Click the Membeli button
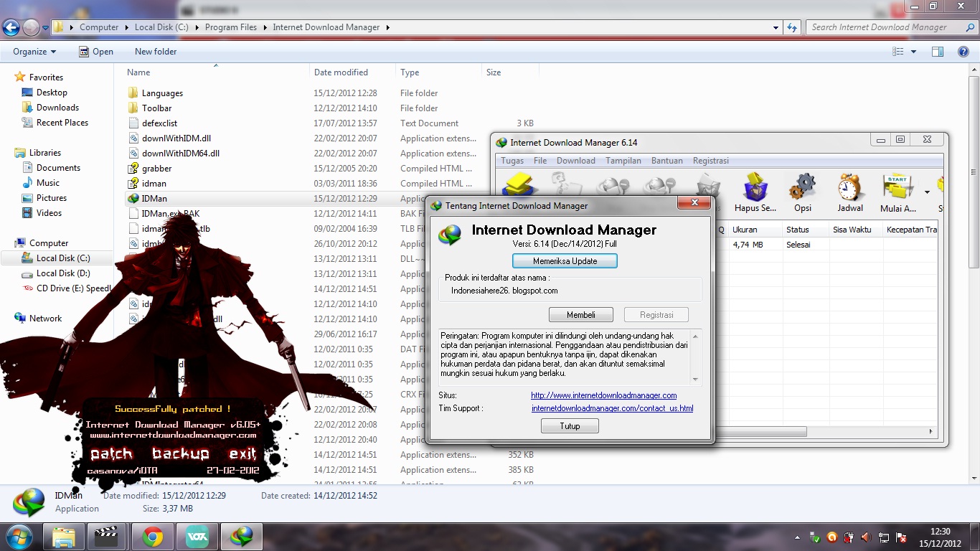The height and width of the screenshot is (551, 980). click(x=581, y=315)
